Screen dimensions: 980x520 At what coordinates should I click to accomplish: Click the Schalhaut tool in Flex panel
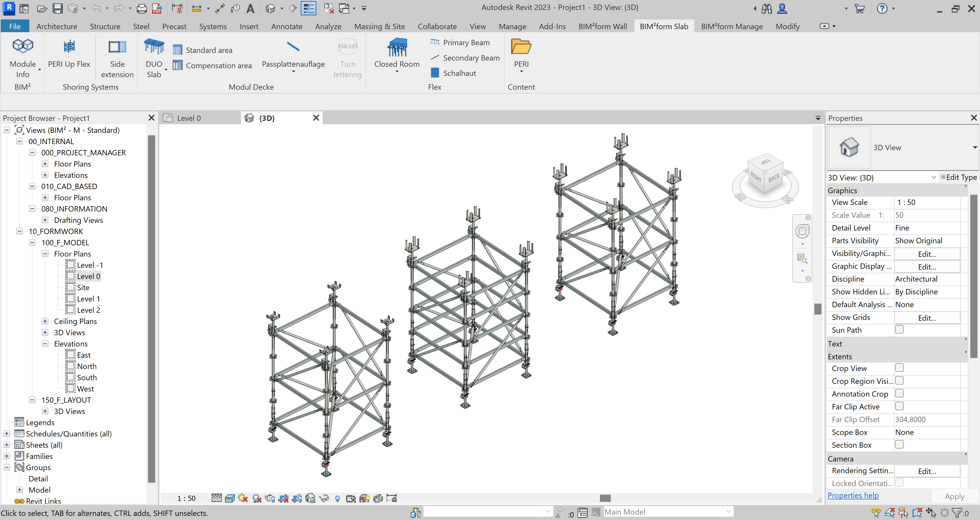coord(459,73)
